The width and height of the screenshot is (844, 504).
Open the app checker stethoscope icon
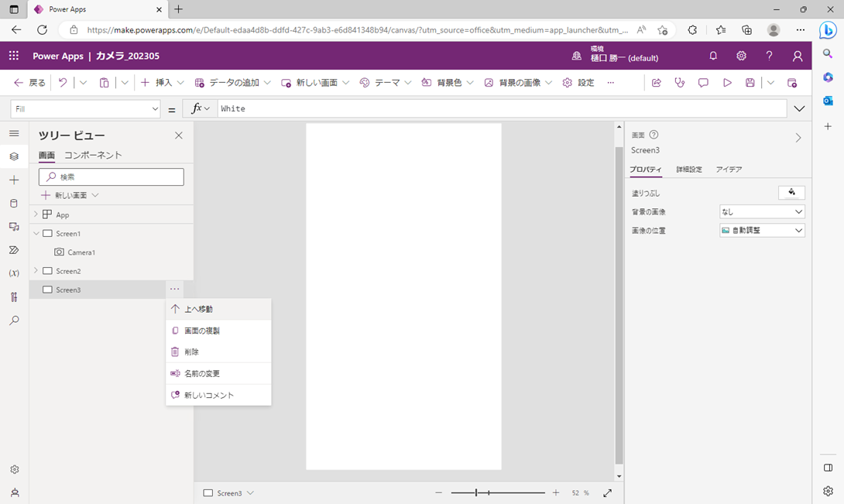(679, 82)
